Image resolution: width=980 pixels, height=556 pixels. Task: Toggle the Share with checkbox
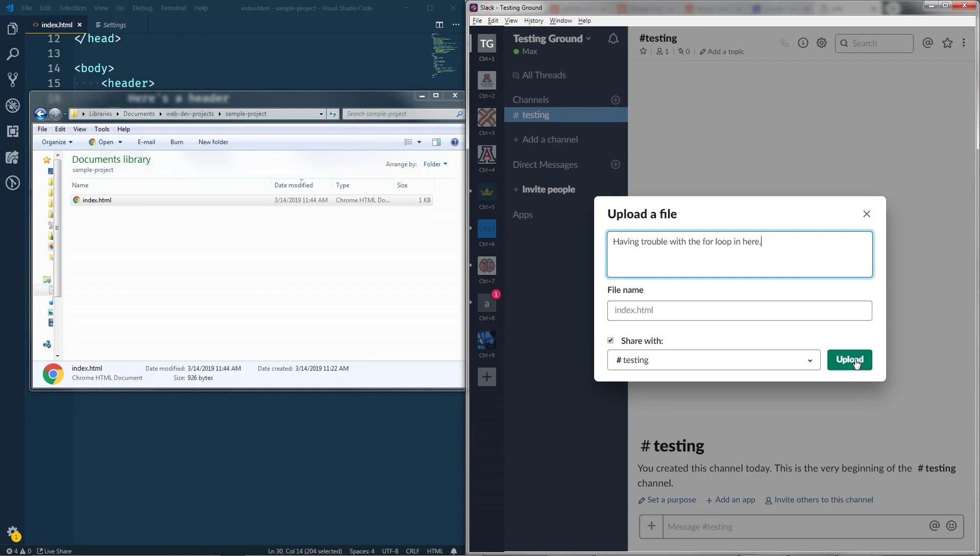coord(610,340)
